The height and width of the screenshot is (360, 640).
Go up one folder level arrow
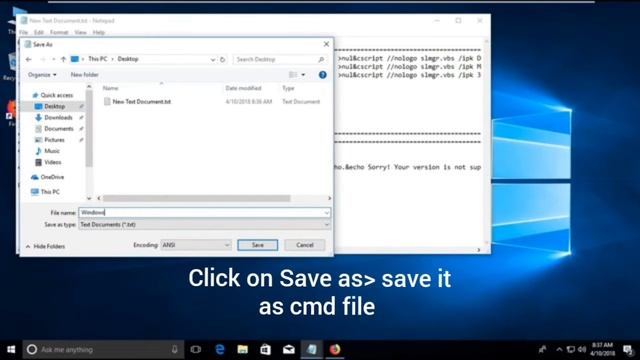coord(63,59)
